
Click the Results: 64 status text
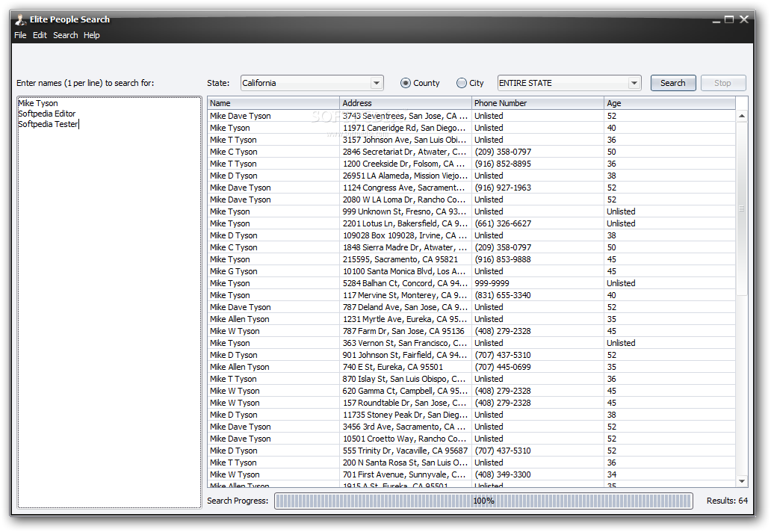click(x=727, y=501)
